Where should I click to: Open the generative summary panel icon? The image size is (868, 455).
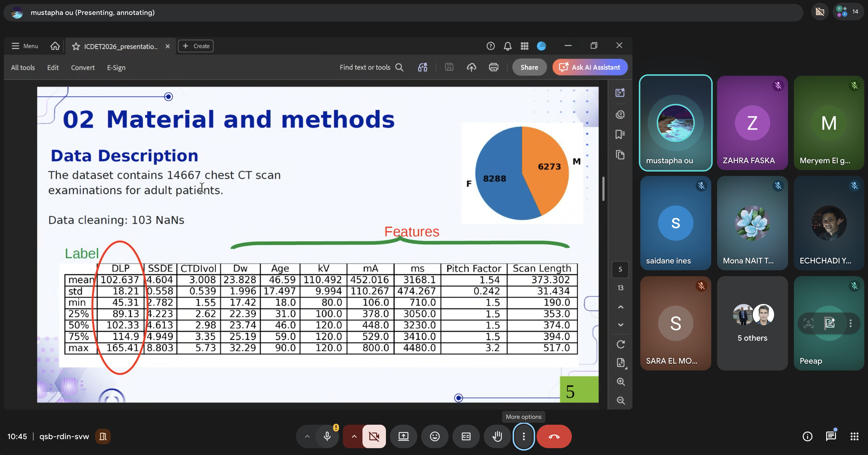pos(620,93)
